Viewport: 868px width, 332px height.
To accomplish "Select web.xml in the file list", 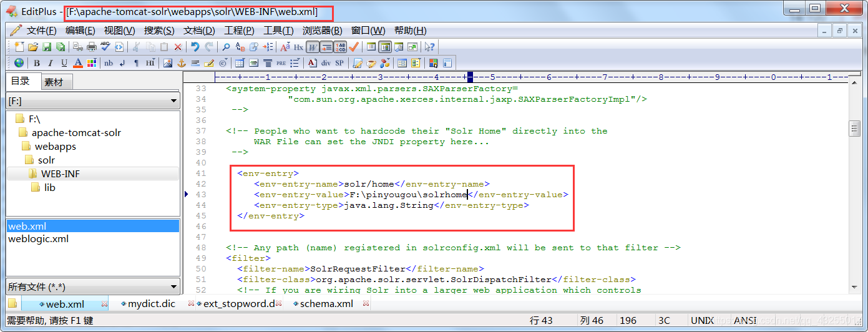I will pyautogui.click(x=92, y=226).
